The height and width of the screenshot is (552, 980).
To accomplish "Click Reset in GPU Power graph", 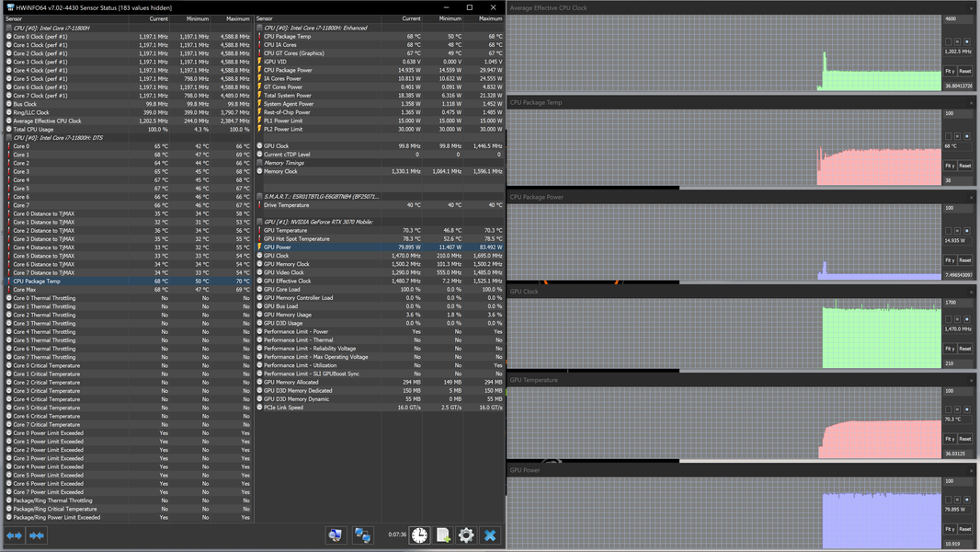I will pos(965,529).
